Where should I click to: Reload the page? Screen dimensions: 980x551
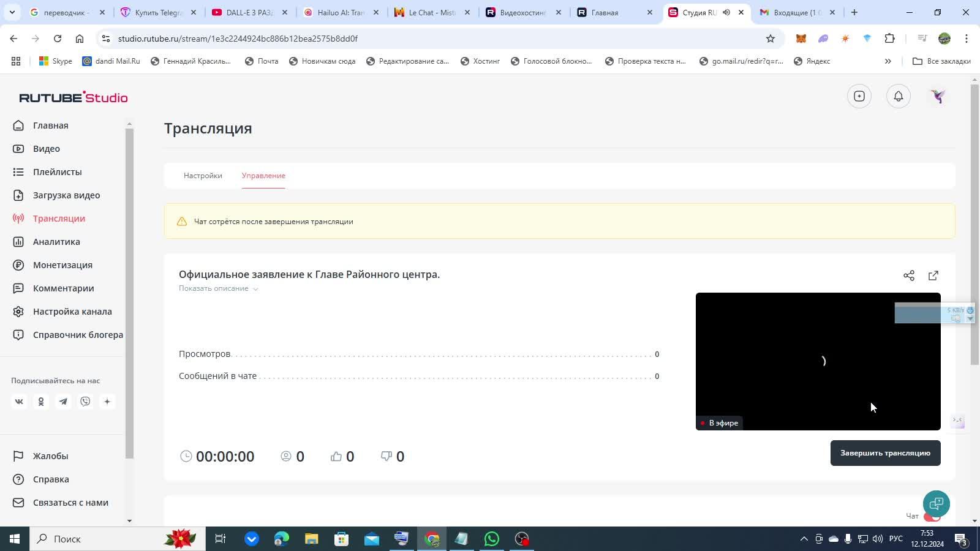coord(58,39)
